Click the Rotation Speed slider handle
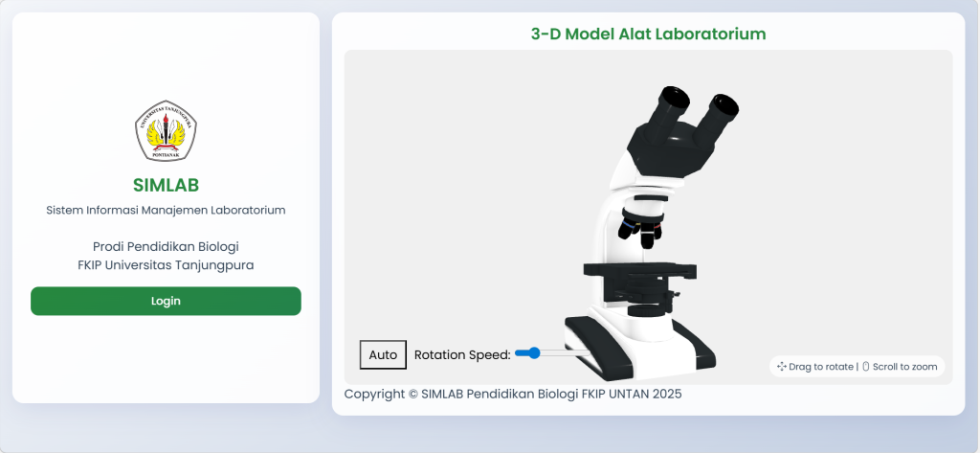Screen dimensions: 980x453 pyautogui.click(x=534, y=353)
